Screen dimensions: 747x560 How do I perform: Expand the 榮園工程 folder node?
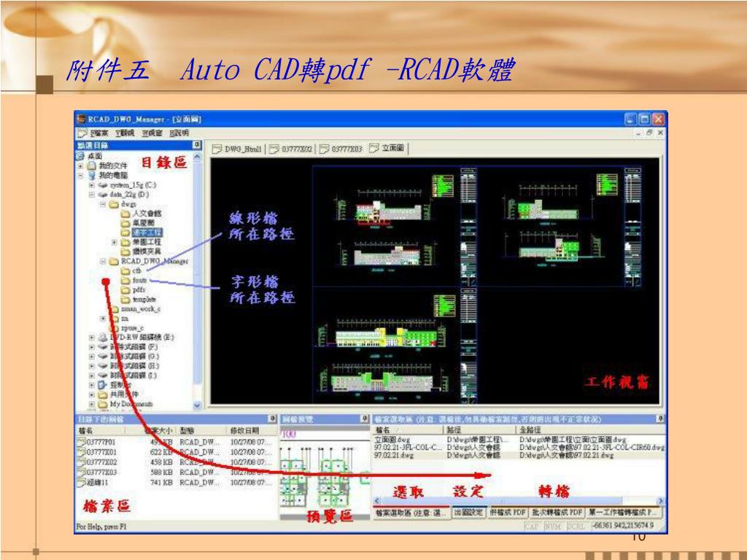114,242
